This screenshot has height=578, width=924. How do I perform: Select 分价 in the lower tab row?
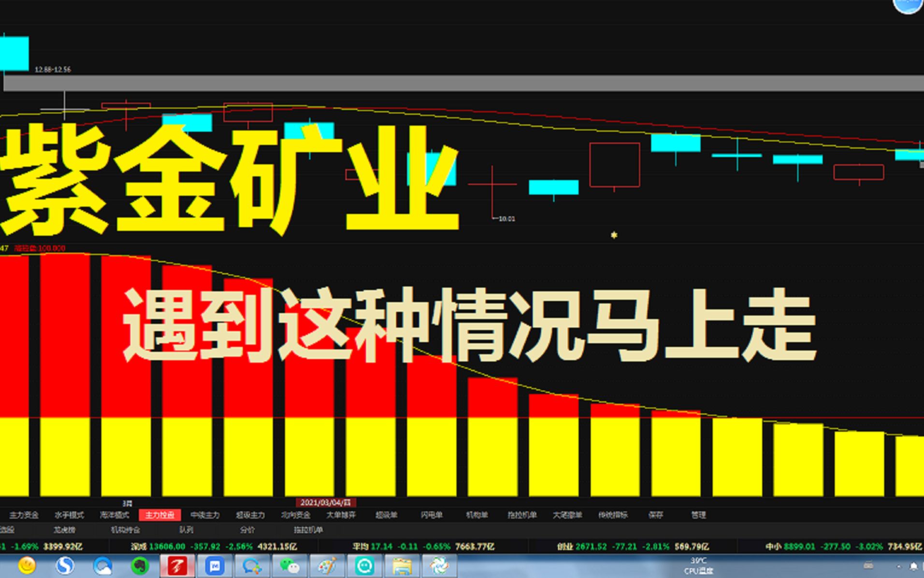[x=247, y=530]
